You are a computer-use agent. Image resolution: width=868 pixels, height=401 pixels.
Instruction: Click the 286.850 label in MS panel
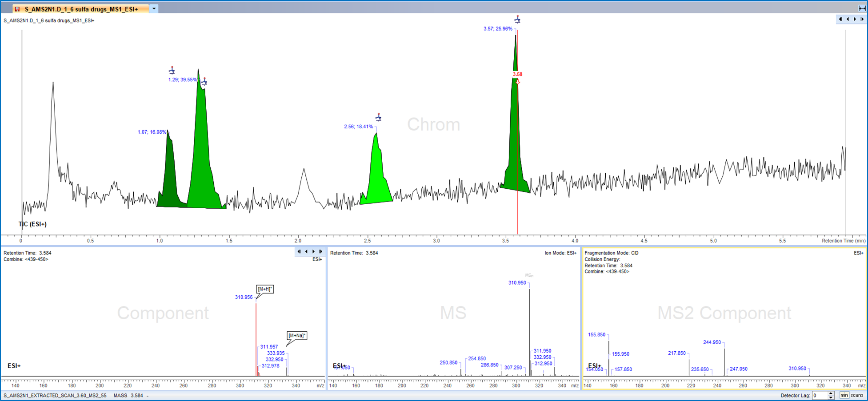coord(490,365)
